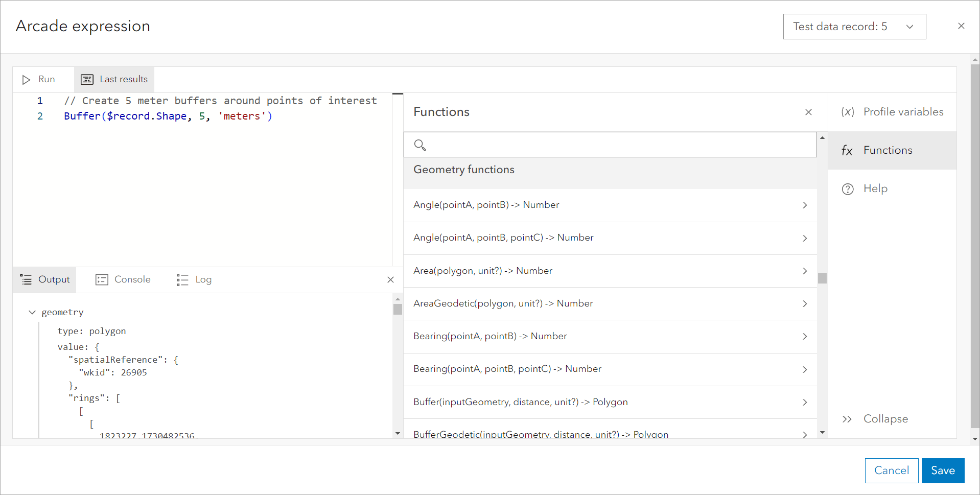
Task: Open the Test data record dropdown
Action: pyautogui.click(x=854, y=26)
